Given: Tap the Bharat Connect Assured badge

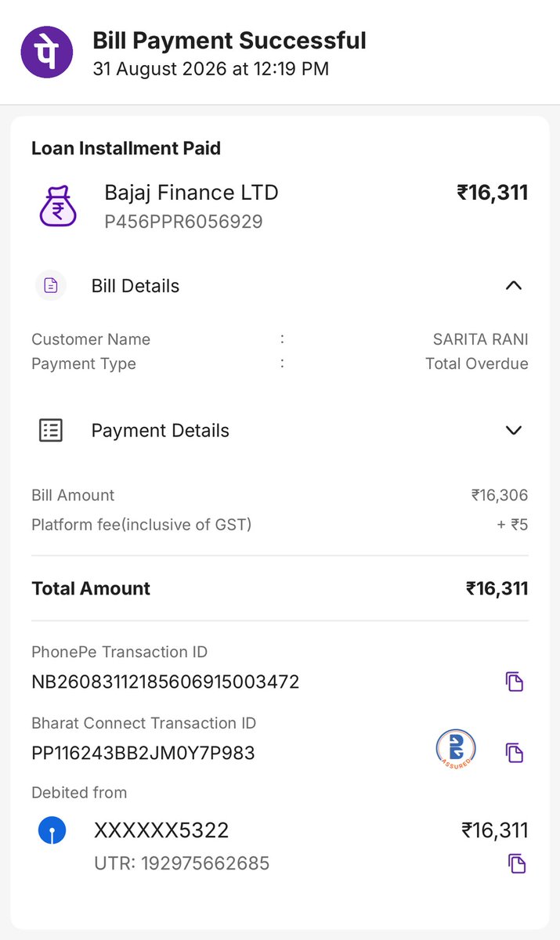Looking at the screenshot, I should [x=456, y=749].
